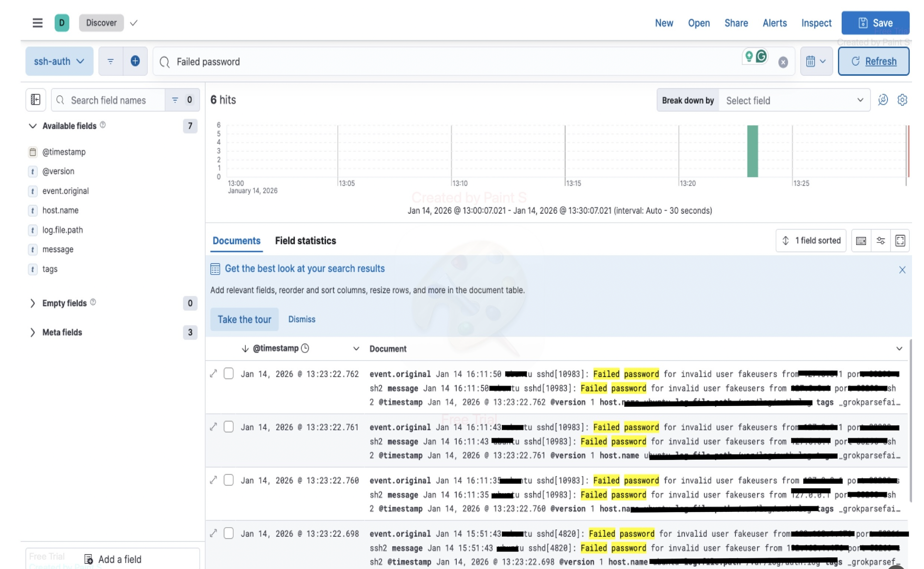Screen dimensions: 924x569
Task: Open the keyboard shortcuts display icon
Action: 861,241
